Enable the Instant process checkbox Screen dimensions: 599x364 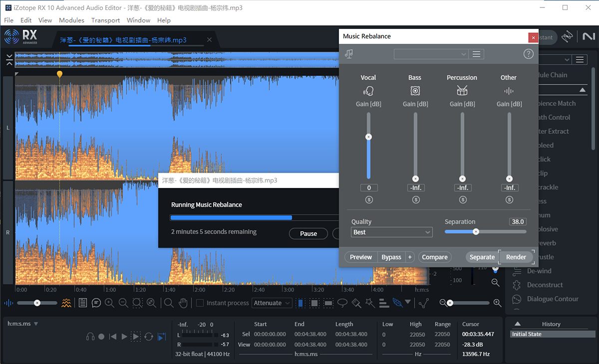[x=200, y=303]
